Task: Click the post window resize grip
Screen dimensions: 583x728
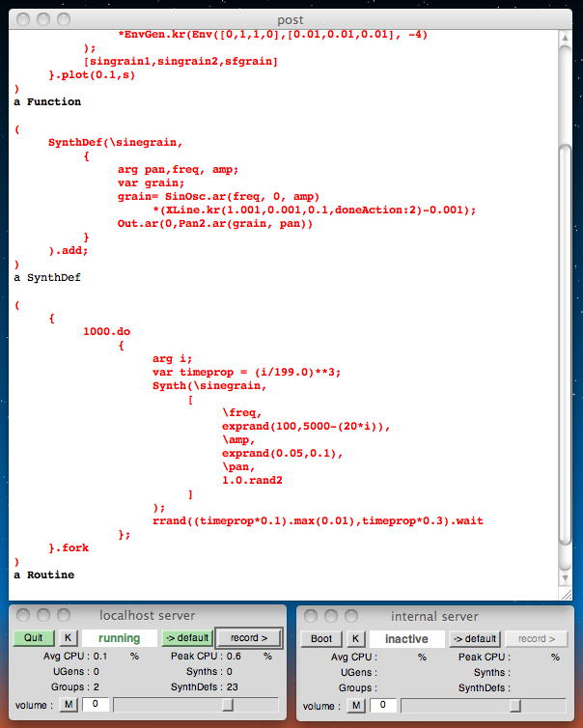Action: point(566,595)
